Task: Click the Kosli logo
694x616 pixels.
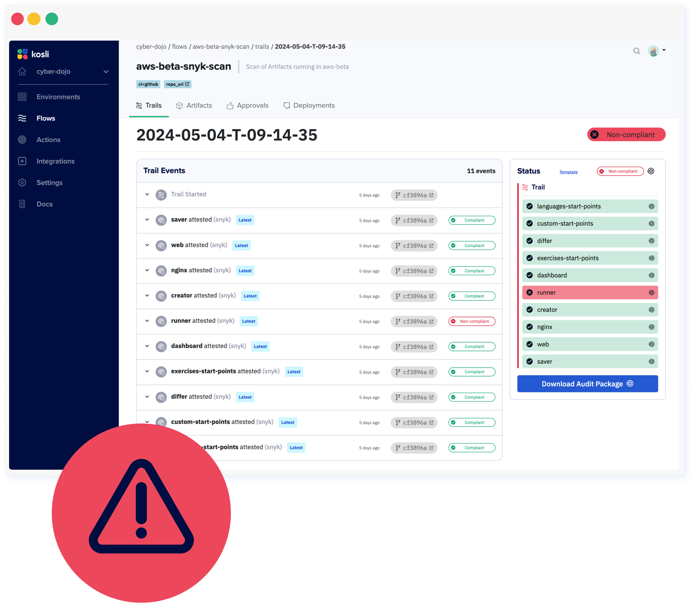Action: (33, 54)
